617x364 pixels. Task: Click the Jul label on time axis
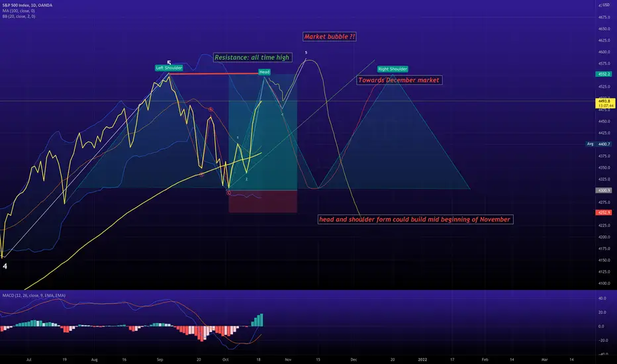28,359
